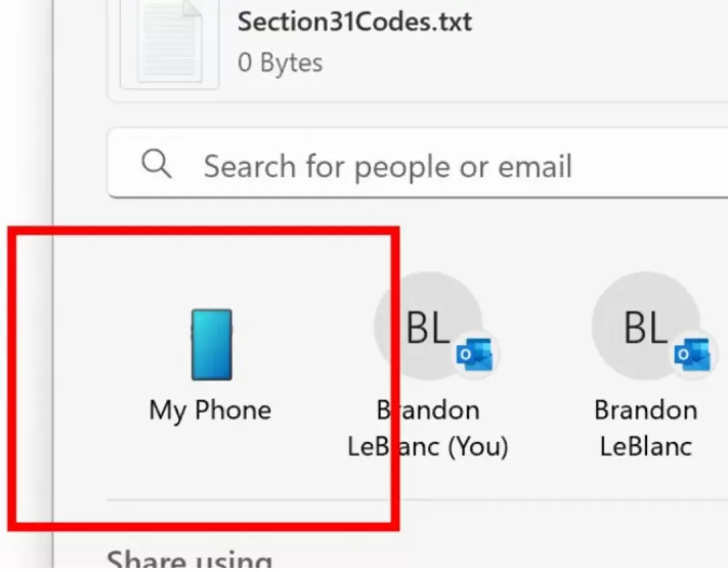Click the divider line above Share using
728x572 pixels.
pyautogui.click(x=417, y=500)
